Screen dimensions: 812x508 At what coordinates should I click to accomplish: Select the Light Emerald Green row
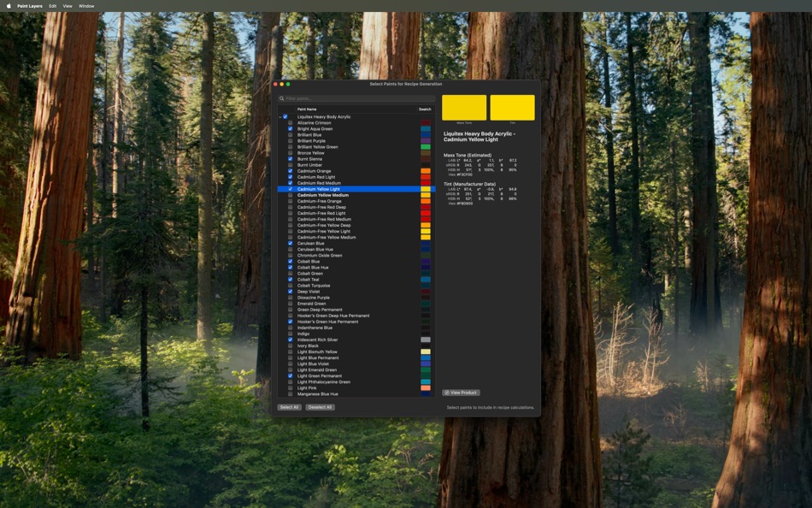click(356, 370)
